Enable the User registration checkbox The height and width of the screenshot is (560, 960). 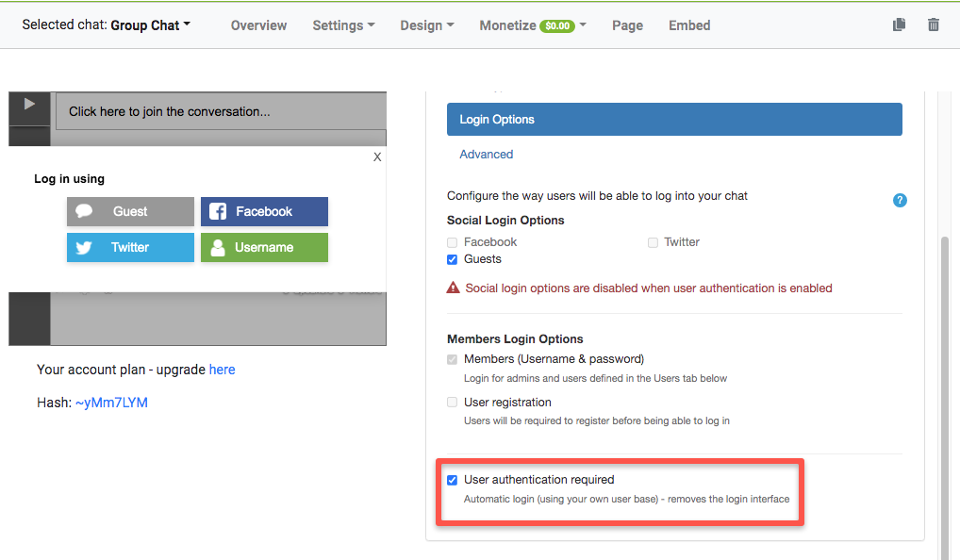453,403
